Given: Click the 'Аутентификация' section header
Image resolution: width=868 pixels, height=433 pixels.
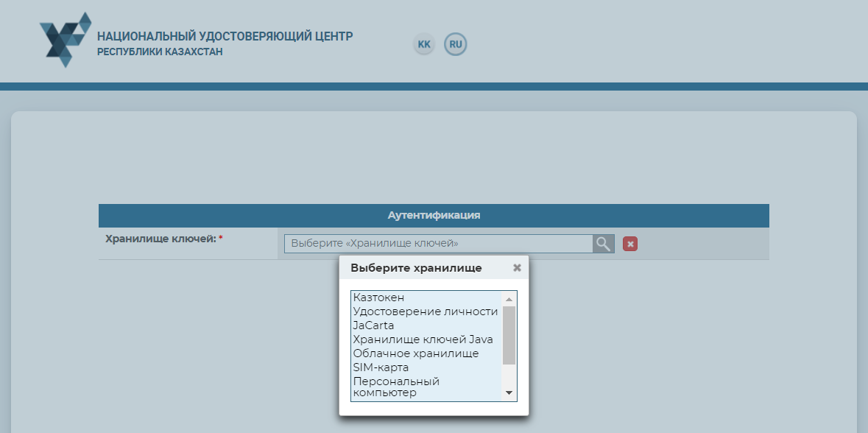Looking at the screenshot, I should click(x=434, y=216).
